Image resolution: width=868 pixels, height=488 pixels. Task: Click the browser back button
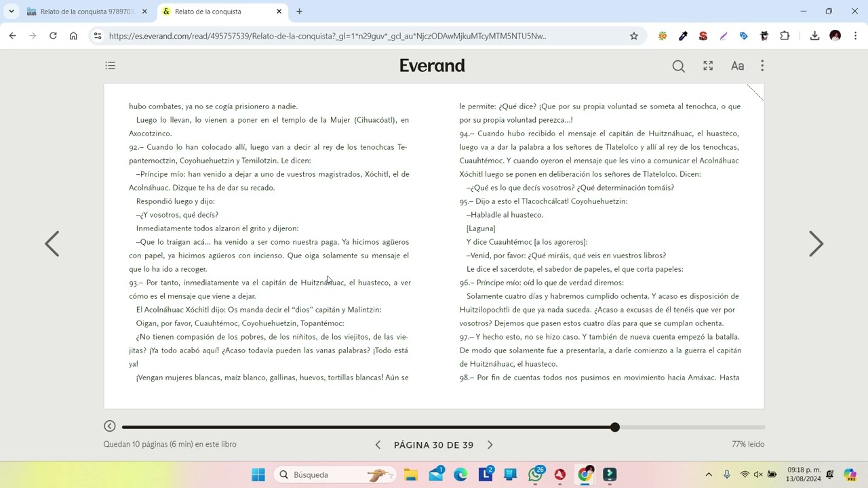(x=12, y=36)
